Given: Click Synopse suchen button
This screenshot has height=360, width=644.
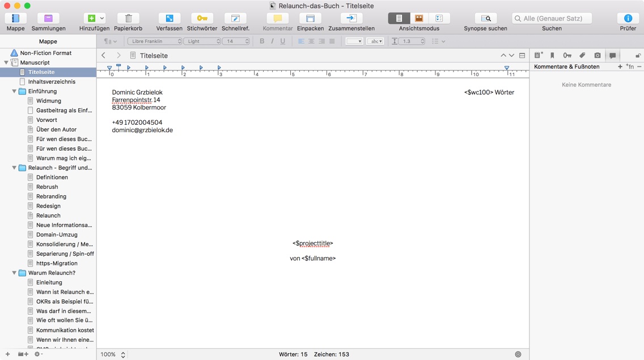Looking at the screenshot, I should tap(485, 19).
